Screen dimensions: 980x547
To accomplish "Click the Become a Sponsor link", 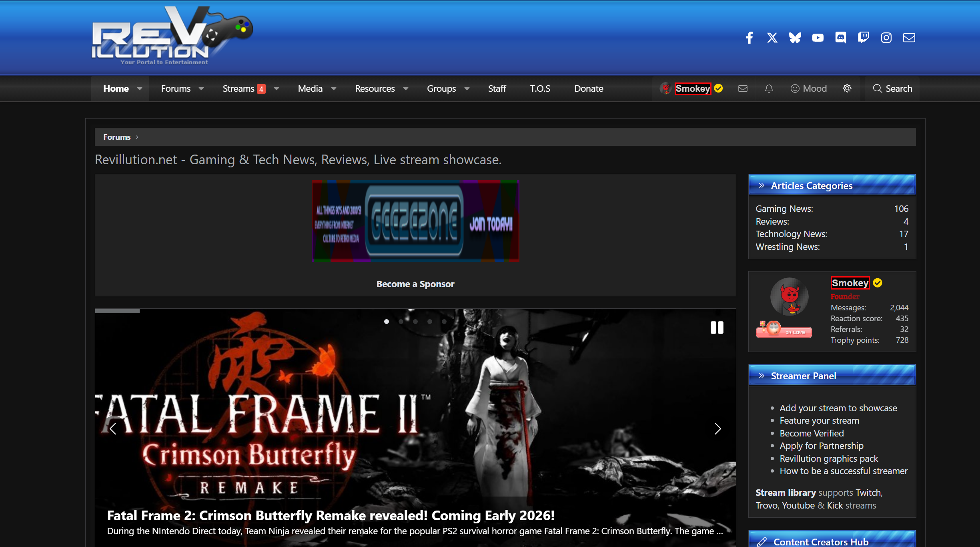I will (x=415, y=284).
